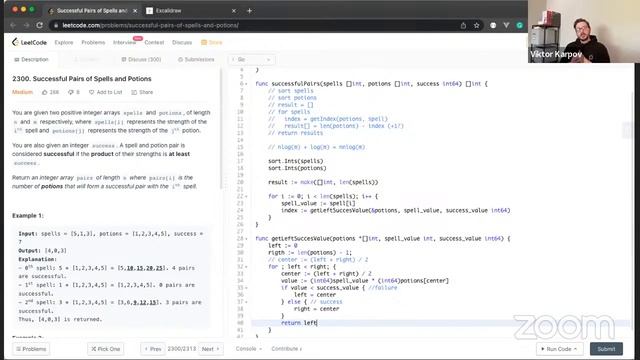Open Discuss in LeetCode navbar
The width and height of the screenshot is (640, 360).
182,42
